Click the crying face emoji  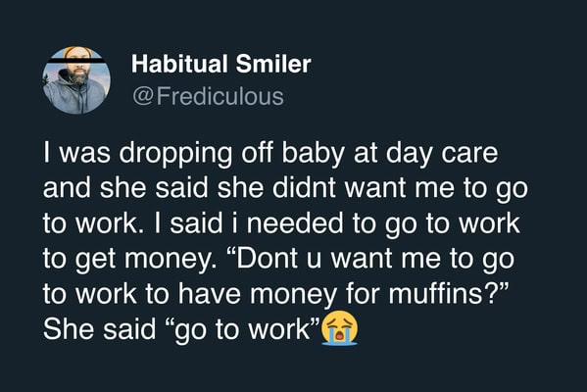339,327
